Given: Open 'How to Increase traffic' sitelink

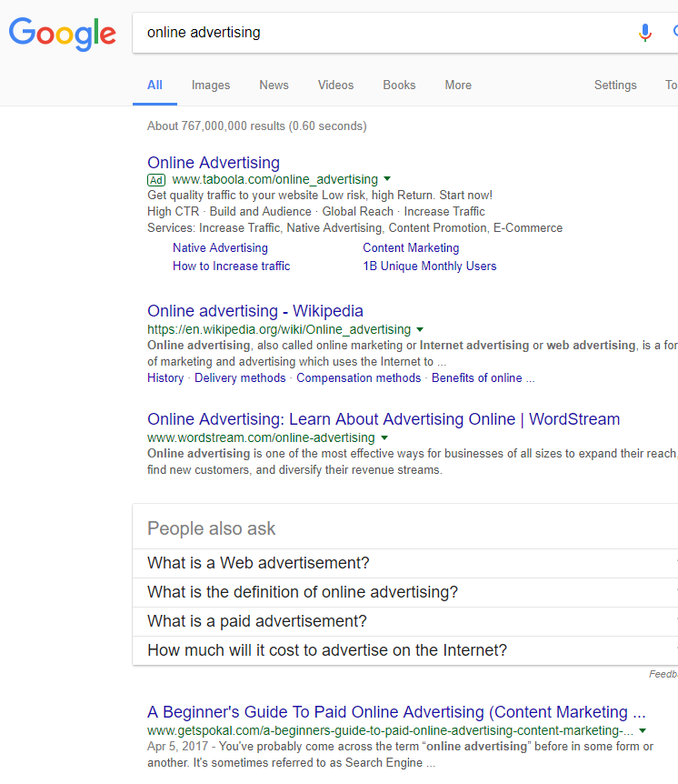Looking at the screenshot, I should click(232, 266).
